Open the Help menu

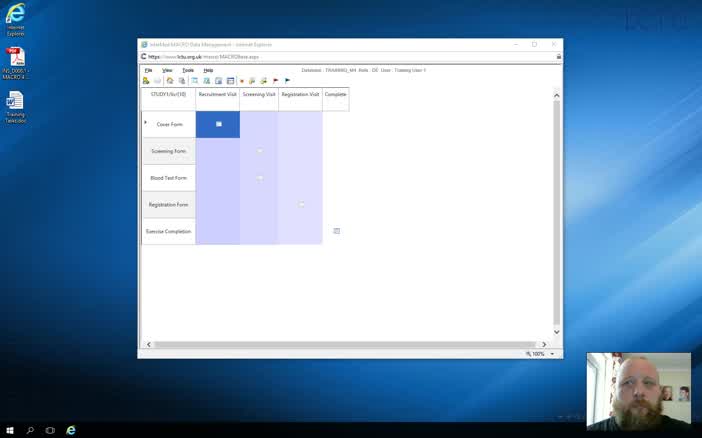(208, 70)
